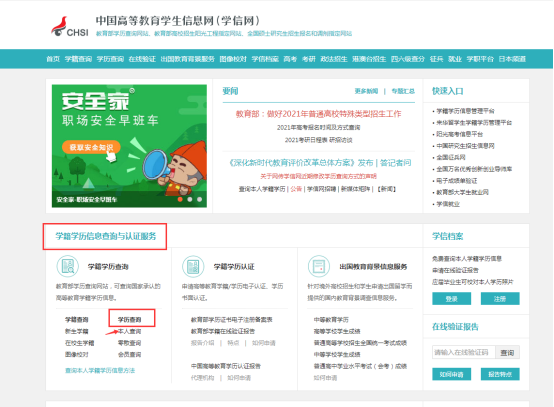Click the 学籍学历查询 magnifier document icon
This screenshot has width=554, height=407.
coord(67,266)
